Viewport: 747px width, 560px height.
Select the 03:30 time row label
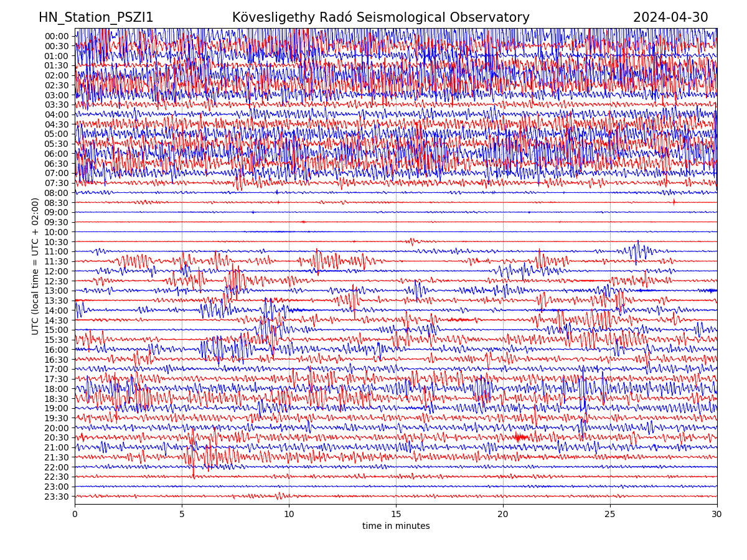(57, 105)
